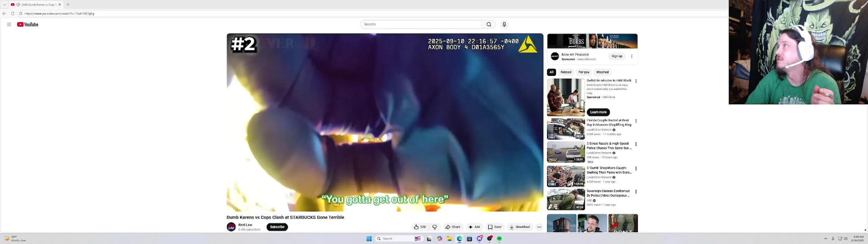
Task: Open the weather widget Mostly clear
Action: [15, 239]
